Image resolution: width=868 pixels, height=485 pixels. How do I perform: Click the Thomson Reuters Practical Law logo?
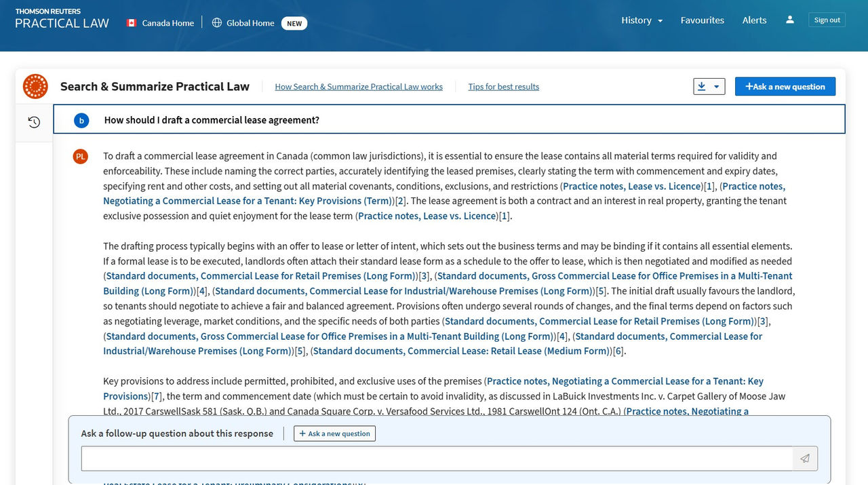pos(62,19)
